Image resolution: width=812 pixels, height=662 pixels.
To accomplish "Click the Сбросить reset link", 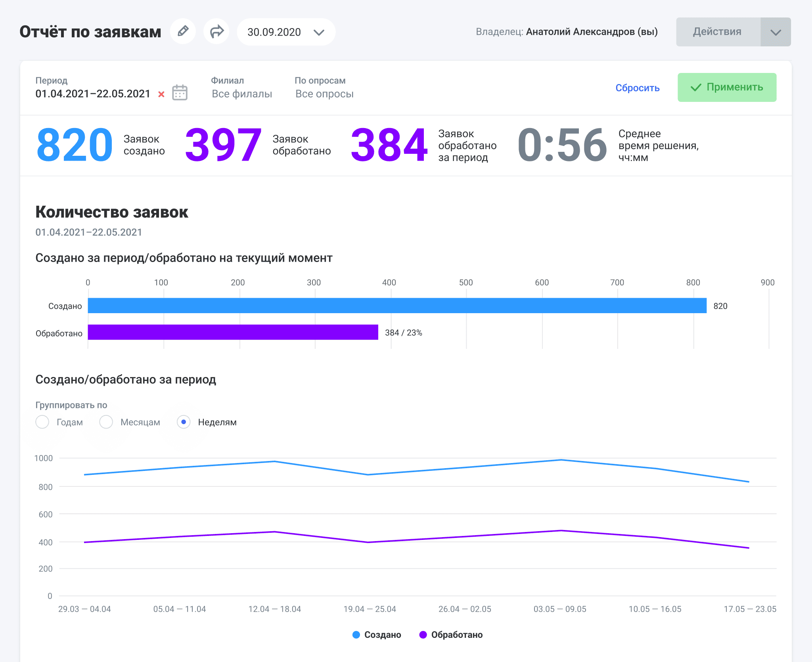I will click(x=637, y=88).
